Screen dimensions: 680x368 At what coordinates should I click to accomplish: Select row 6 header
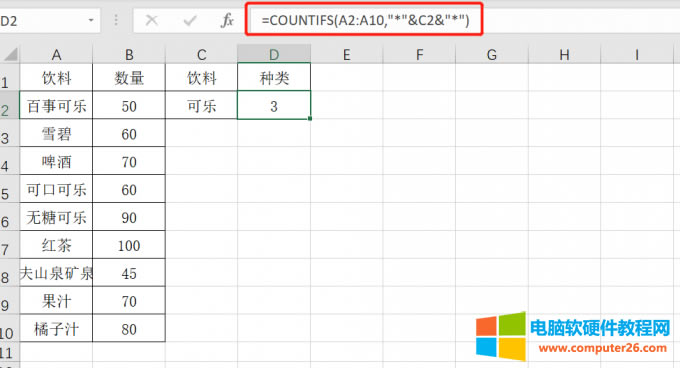[10, 217]
